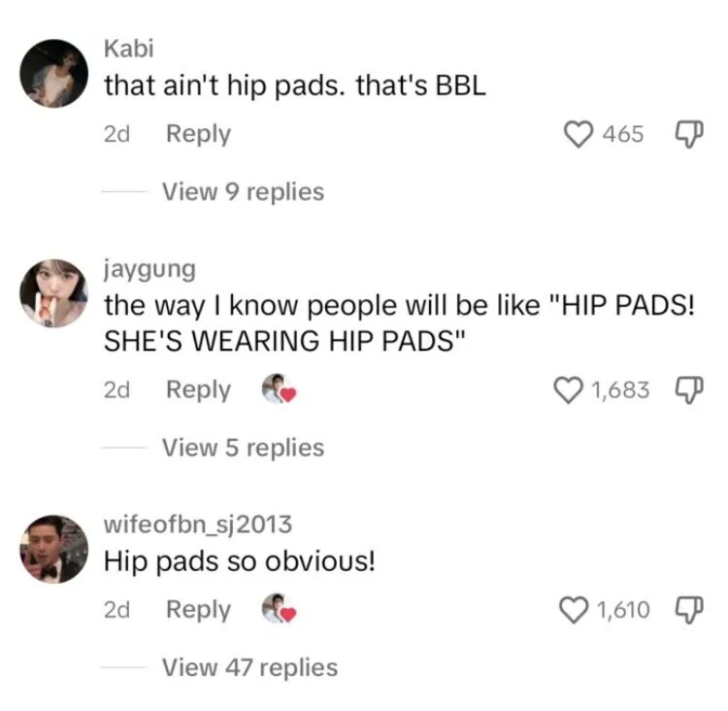Open creator-liked badge on jaygung's comment
Screen dimensions: 728x711
click(279, 389)
